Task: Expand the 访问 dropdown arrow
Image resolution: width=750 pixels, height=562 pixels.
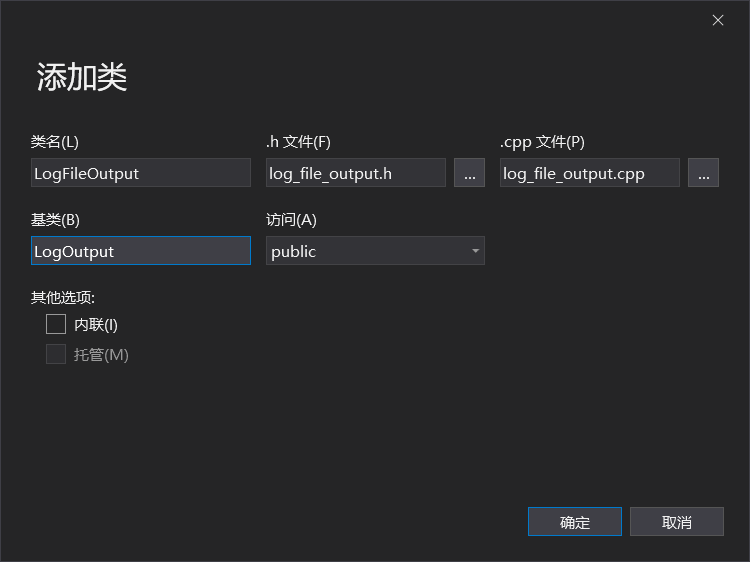Action: click(475, 251)
